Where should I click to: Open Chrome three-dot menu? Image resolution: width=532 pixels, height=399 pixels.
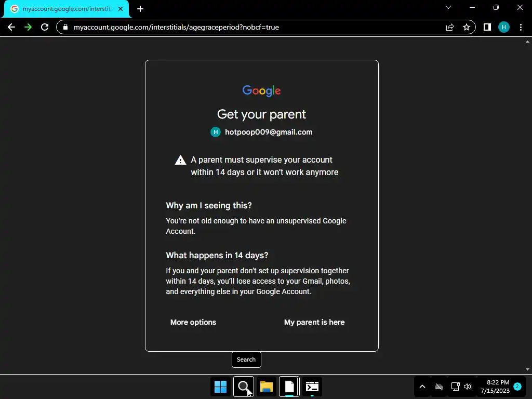click(x=521, y=27)
